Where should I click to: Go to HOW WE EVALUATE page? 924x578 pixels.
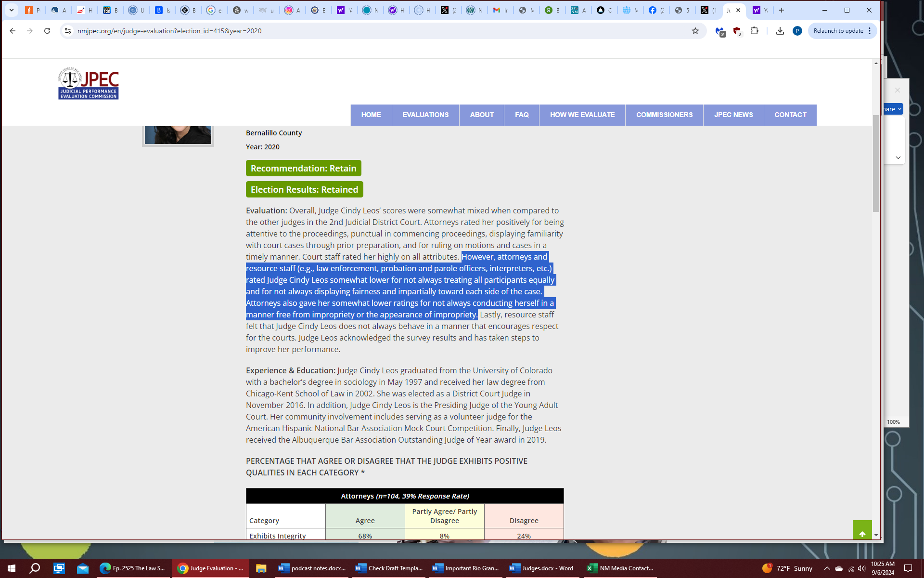[582, 115]
